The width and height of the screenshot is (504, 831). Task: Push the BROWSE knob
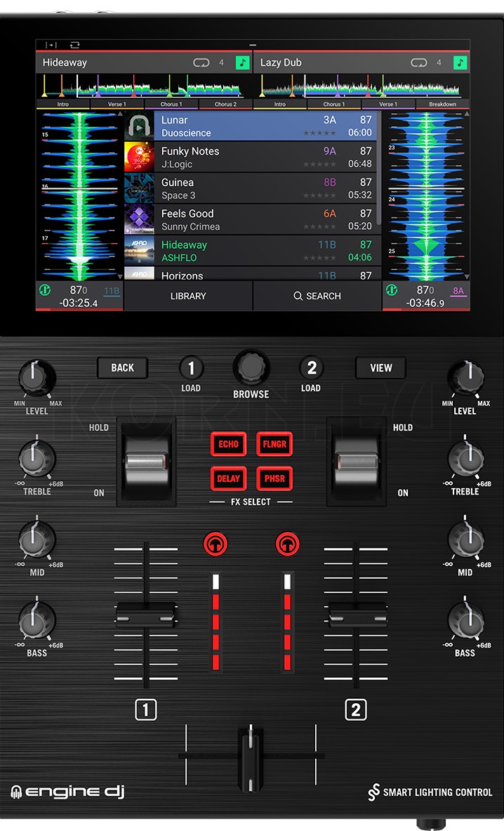251,367
